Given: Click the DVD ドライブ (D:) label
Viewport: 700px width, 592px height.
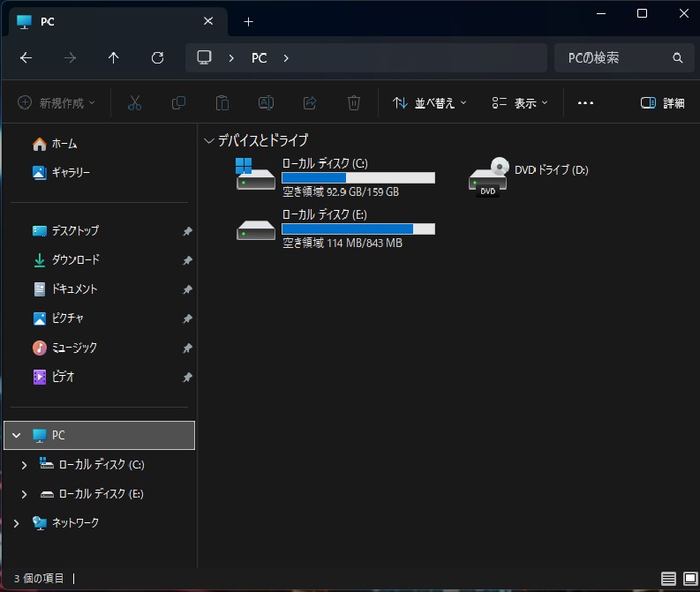Looking at the screenshot, I should pos(552,170).
